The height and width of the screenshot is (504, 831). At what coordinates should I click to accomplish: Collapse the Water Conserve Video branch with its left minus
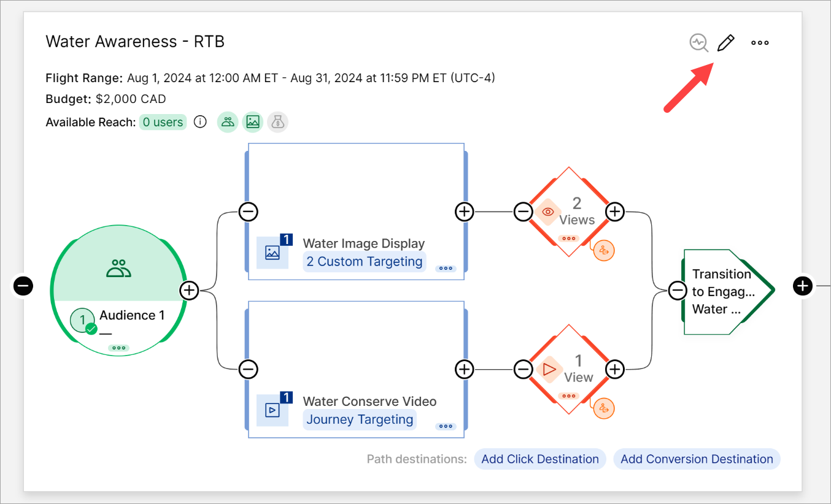click(248, 369)
